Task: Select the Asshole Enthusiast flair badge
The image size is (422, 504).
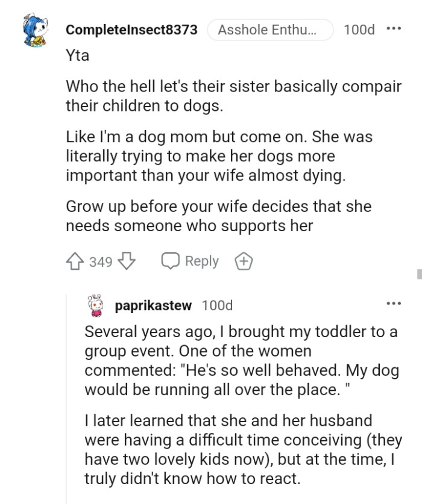Action: pos(271,29)
